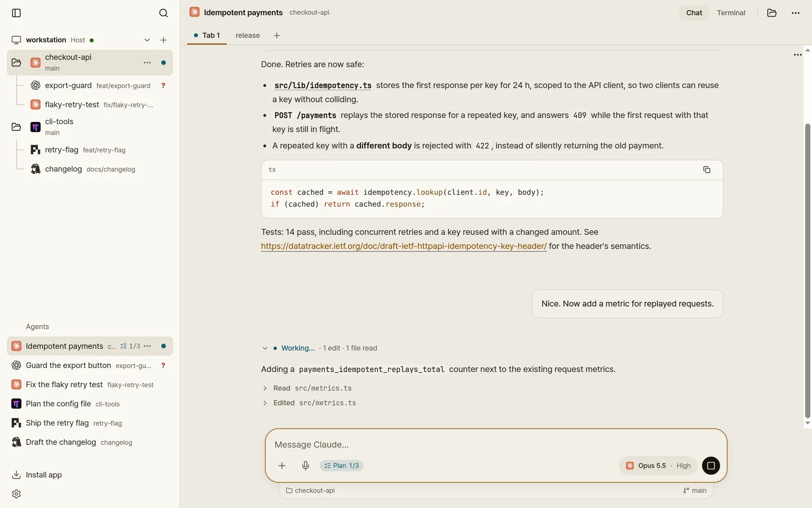Viewport: 812px width, 508px height.
Task: Open Idempotent payments agent row
Action: click(90, 346)
